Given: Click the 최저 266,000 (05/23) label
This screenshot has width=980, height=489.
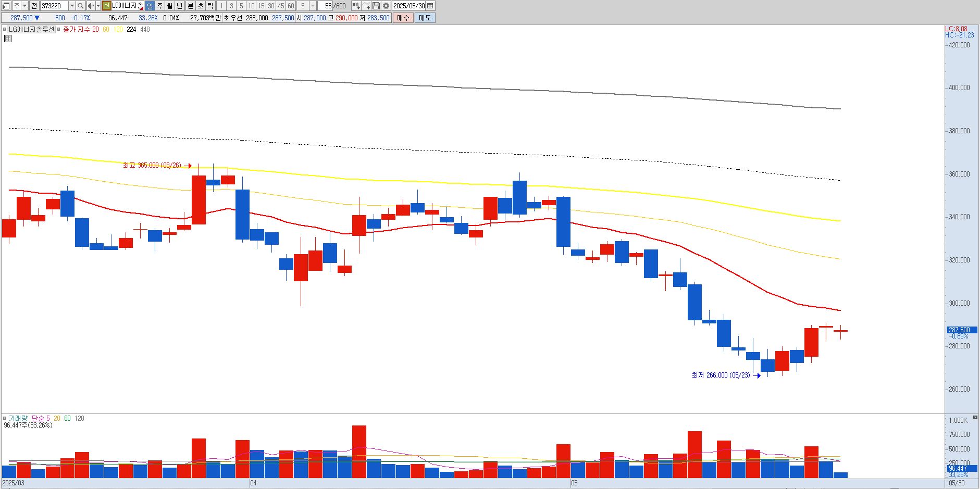Looking at the screenshot, I should point(721,375).
